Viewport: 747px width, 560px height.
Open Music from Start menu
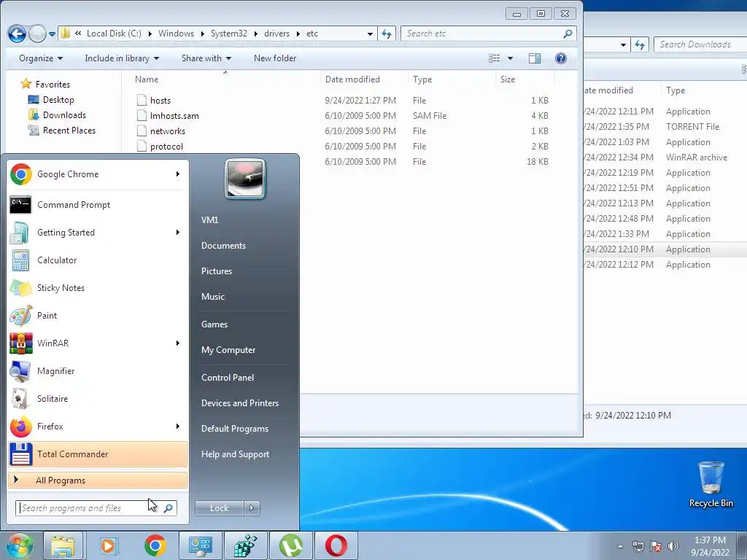click(213, 297)
